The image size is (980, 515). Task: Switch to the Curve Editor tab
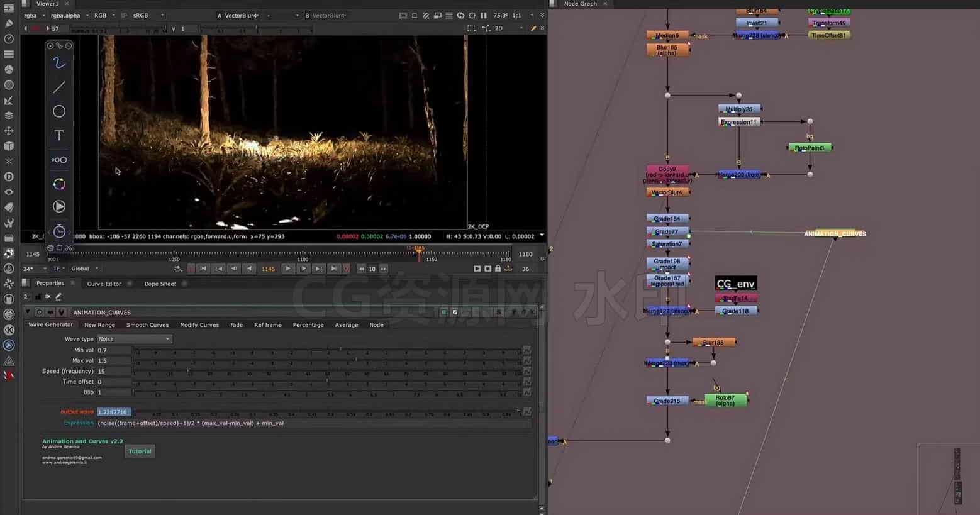tap(104, 284)
